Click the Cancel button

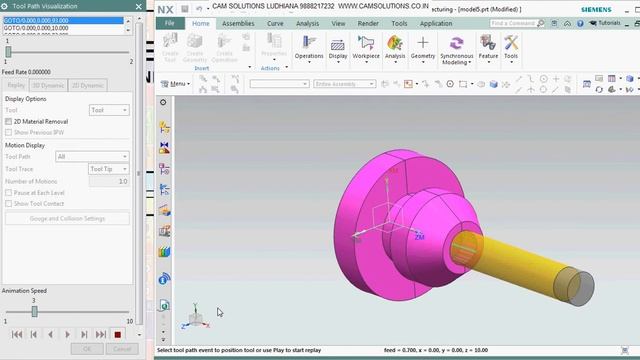coord(122,349)
